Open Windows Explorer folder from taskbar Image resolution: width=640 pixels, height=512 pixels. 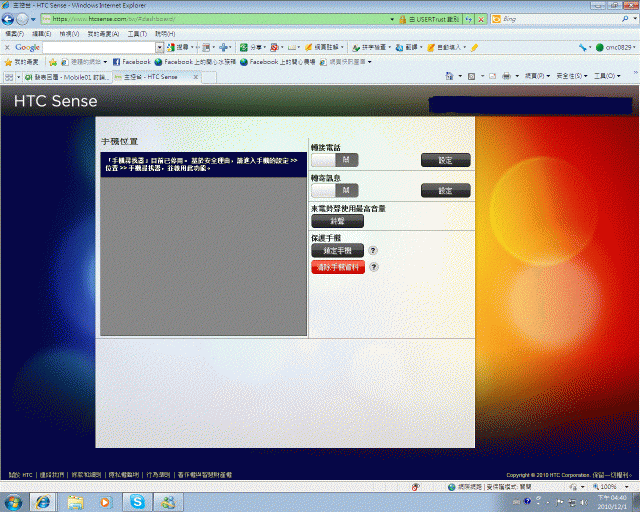click(76, 502)
